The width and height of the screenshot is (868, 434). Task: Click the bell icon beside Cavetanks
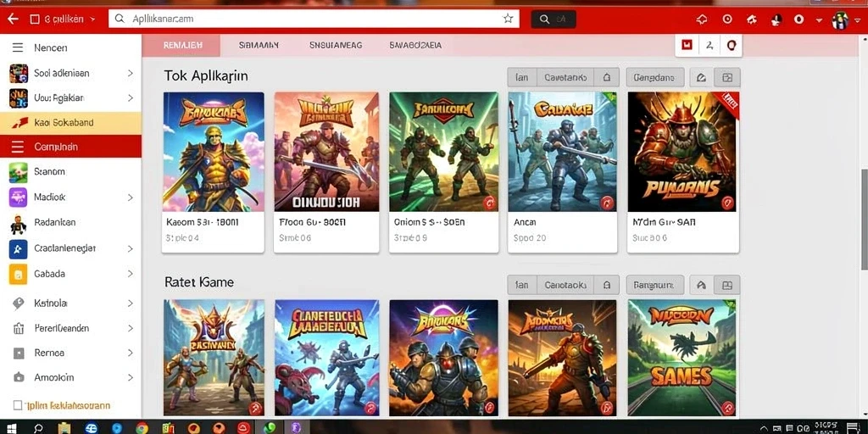pos(607,77)
